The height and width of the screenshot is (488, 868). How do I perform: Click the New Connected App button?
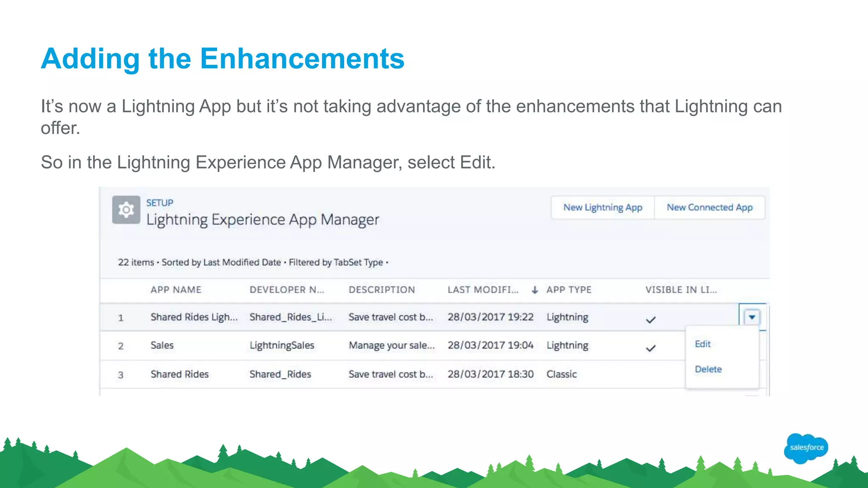[x=710, y=208]
